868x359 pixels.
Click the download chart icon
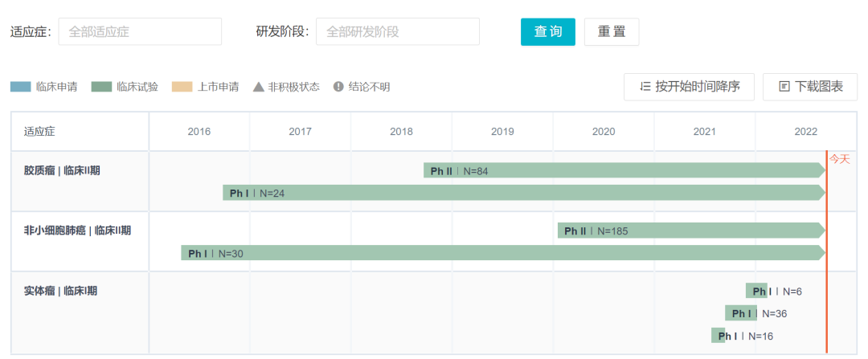coord(784,87)
